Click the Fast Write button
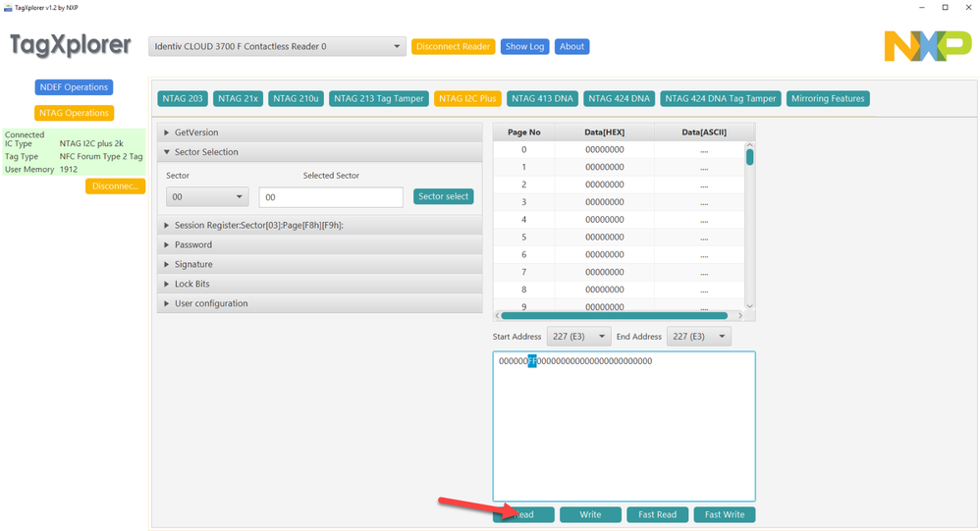This screenshot has height=531, width=980. pos(725,514)
